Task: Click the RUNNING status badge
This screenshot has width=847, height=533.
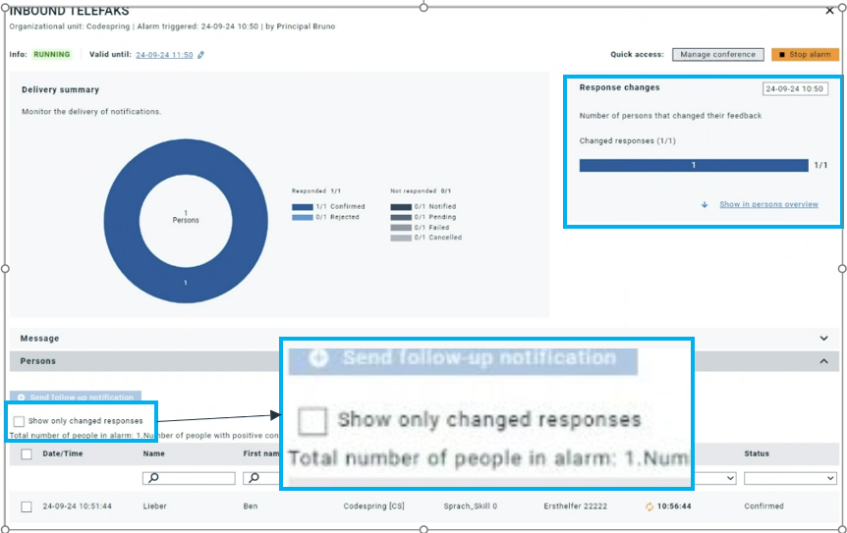Action: tap(52, 55)
